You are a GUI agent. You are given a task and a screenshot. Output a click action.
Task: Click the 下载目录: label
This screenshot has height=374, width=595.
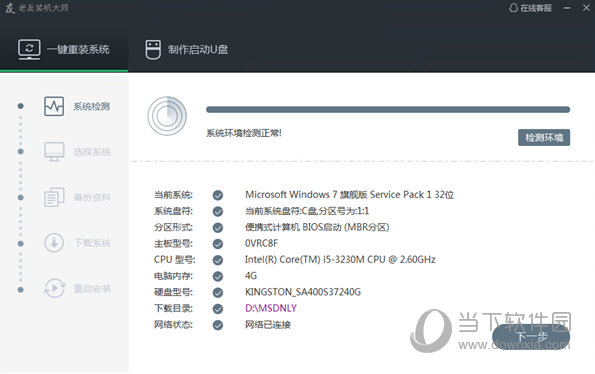pos(173,309)
